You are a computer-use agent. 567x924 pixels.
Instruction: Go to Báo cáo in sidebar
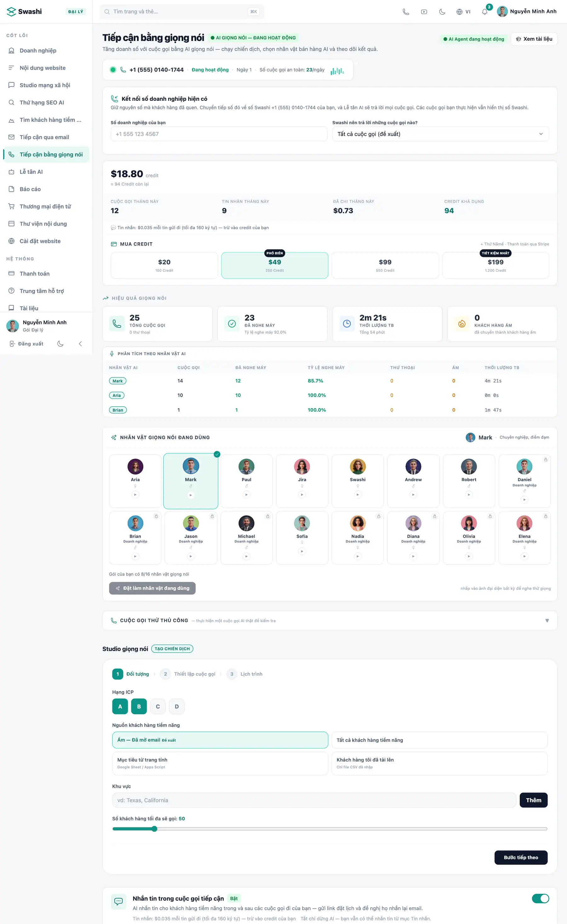coord(46,189)
